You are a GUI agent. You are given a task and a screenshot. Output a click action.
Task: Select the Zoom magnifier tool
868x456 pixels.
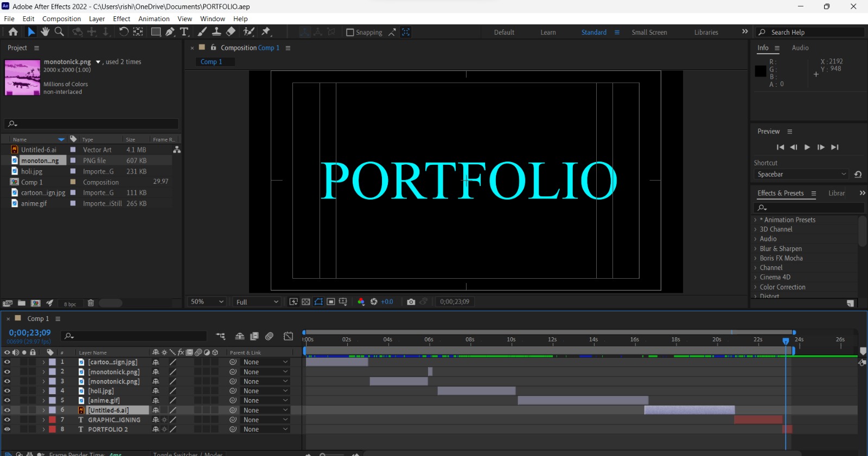pos(59,32)
